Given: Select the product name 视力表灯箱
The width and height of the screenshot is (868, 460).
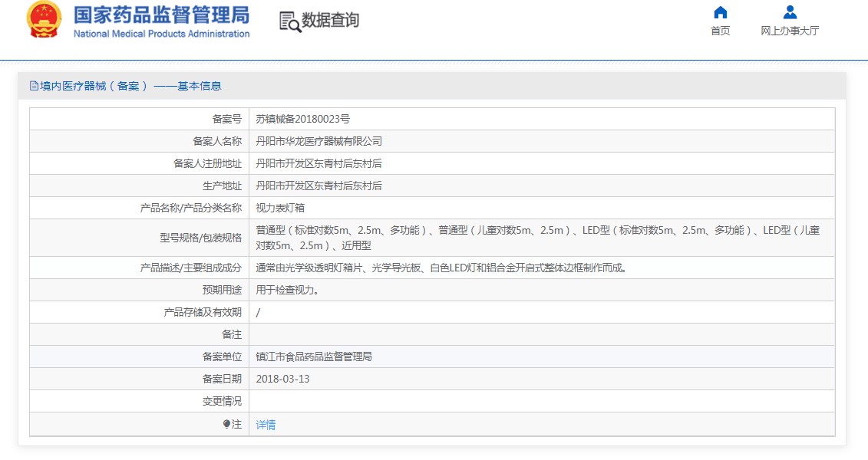Looking at the screenshot, I should coord(280,208).
